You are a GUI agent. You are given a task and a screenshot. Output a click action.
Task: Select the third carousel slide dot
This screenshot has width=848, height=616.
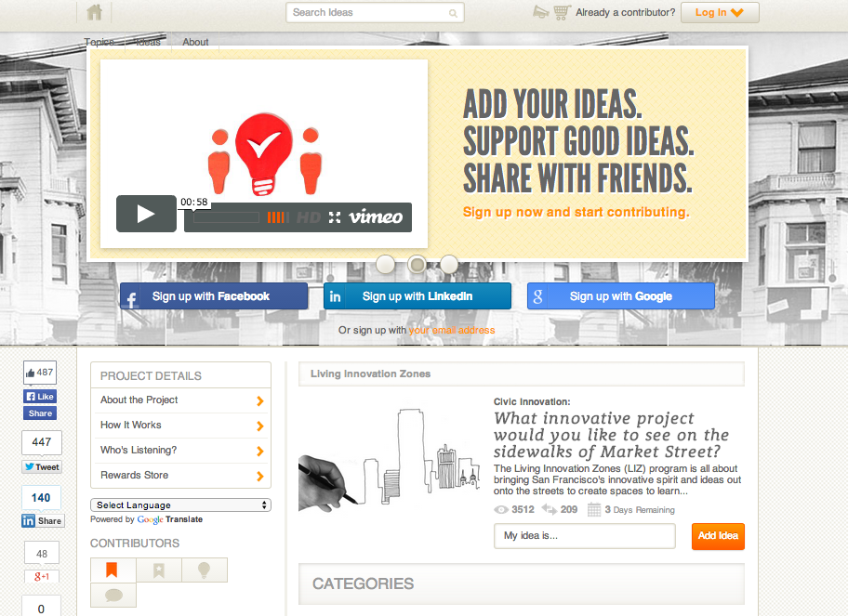(449, 264)
